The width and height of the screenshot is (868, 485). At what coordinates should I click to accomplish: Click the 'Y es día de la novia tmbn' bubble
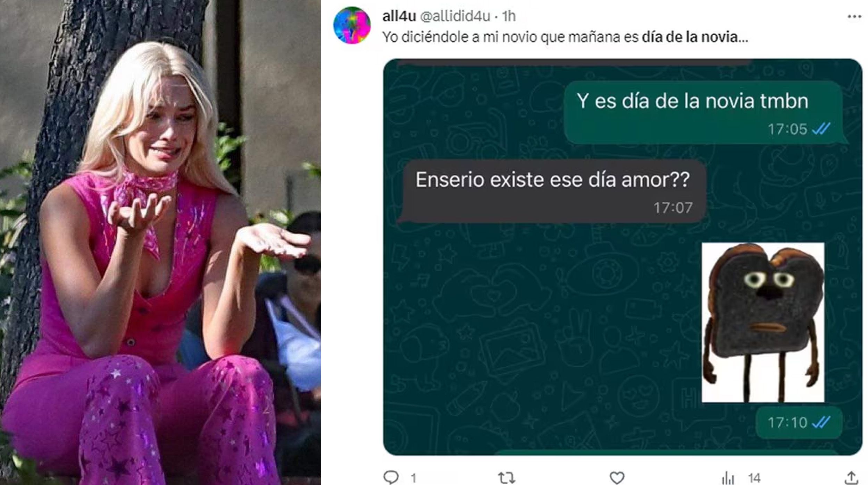point(704,113)
